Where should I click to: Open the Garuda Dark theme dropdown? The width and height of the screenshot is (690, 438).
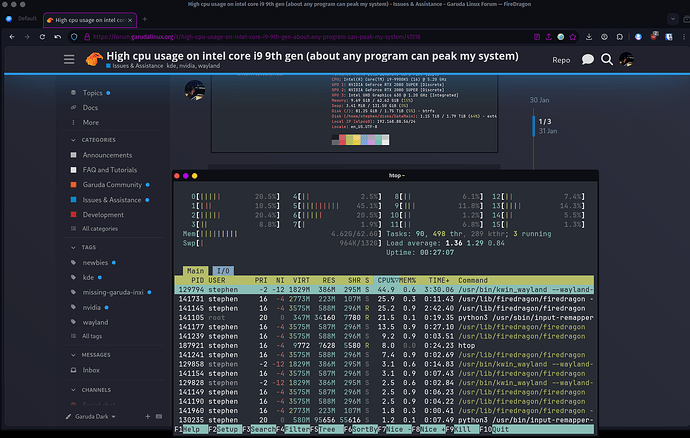pos(91,416)
